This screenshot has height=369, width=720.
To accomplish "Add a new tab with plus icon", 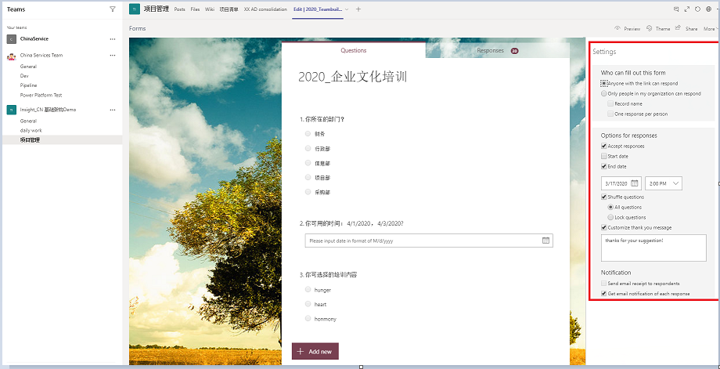I will [x=358, y=9].
